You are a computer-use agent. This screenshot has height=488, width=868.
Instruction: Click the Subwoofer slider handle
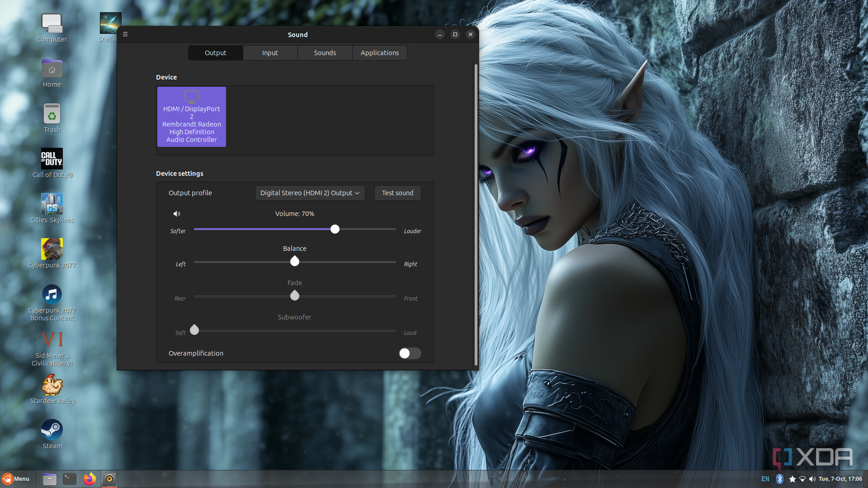[194, 330]
